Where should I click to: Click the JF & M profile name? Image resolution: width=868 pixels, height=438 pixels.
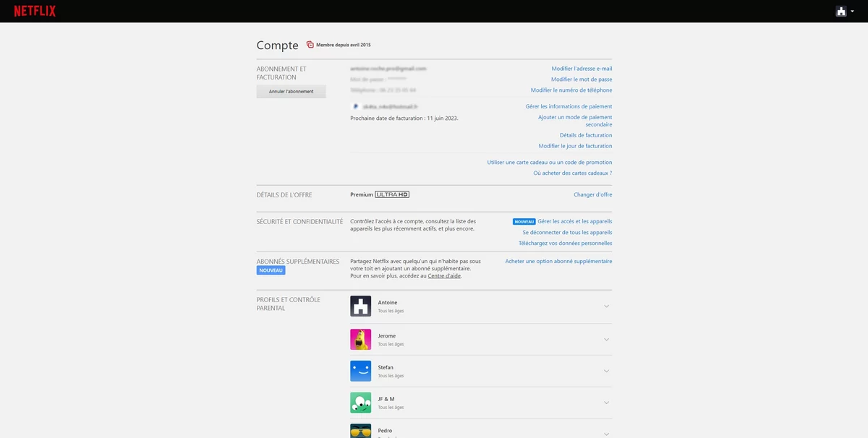(386, 399)
